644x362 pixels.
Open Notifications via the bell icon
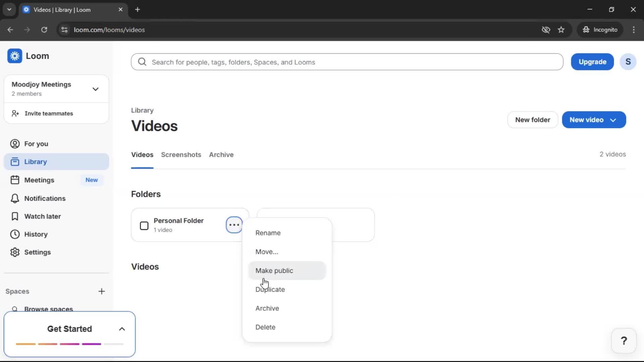[15, 198]
